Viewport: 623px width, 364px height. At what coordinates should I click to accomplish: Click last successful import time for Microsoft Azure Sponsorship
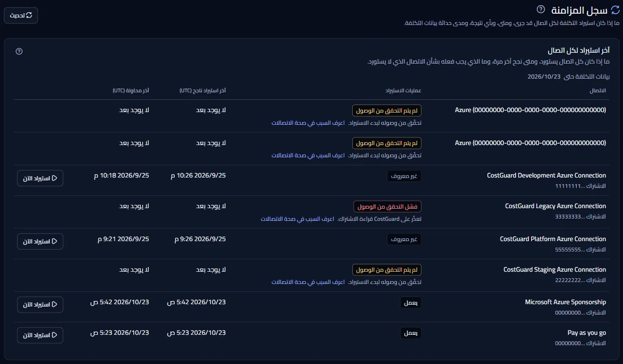(x=196, y=302)
